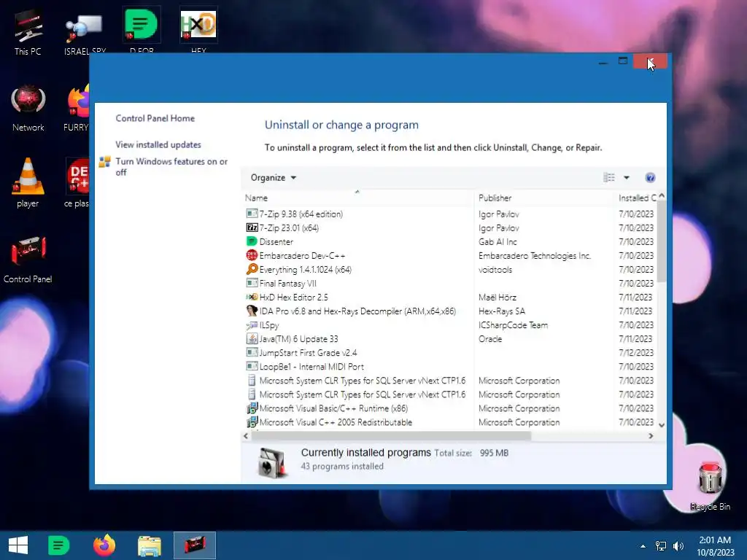Open the HEX editor desktop shortcut
The image size is (747, 560).
[x=198, y=29]
